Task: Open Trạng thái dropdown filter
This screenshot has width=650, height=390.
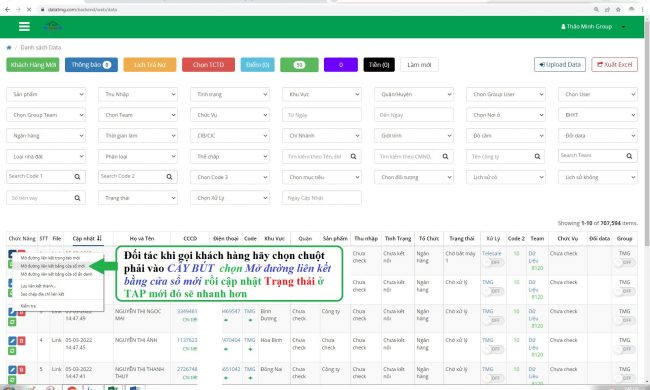Action: pyautogui.click(x=138, y=198)
